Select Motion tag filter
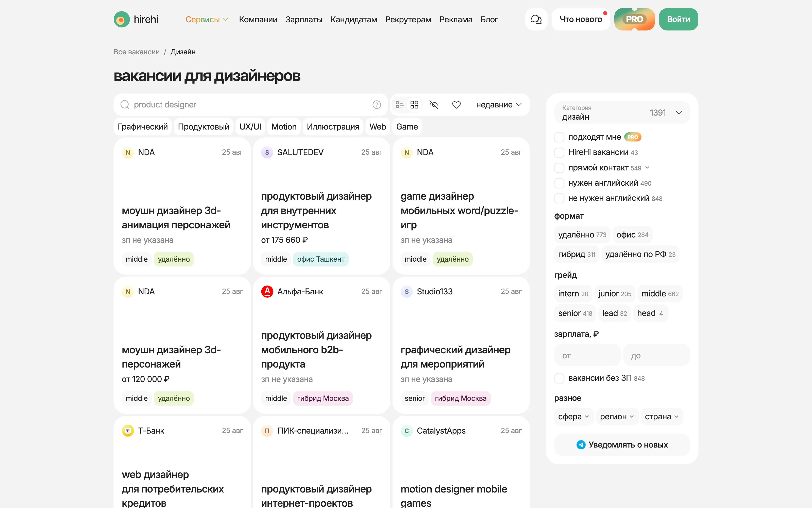812x508 pixels. coord(284,127)
